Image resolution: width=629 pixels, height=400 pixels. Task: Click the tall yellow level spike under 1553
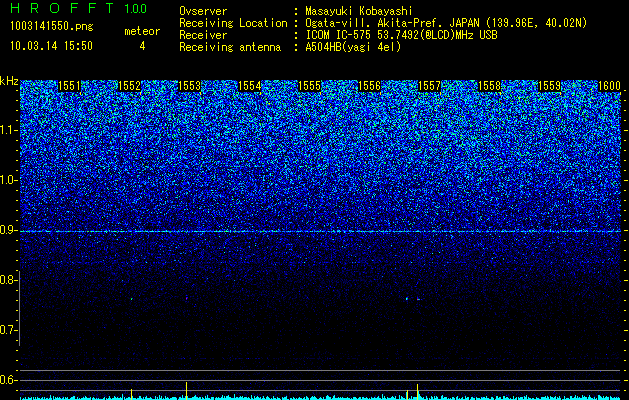point(187,391)
